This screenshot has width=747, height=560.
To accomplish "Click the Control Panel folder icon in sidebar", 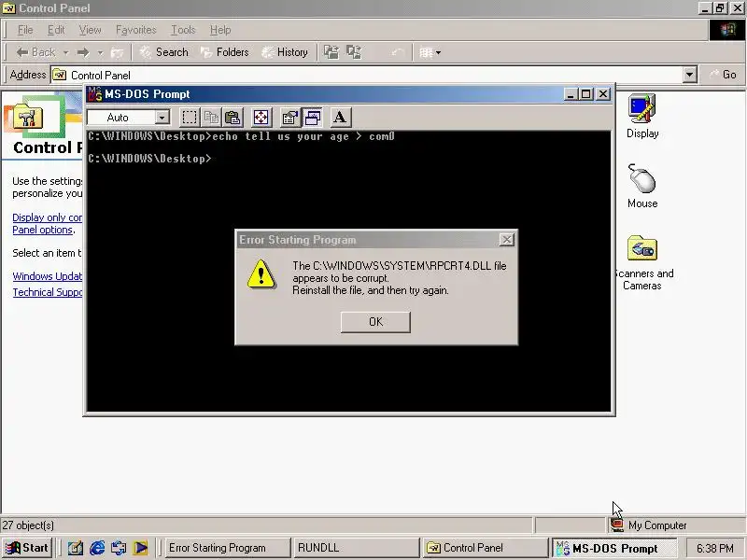I will coord(28,116).
